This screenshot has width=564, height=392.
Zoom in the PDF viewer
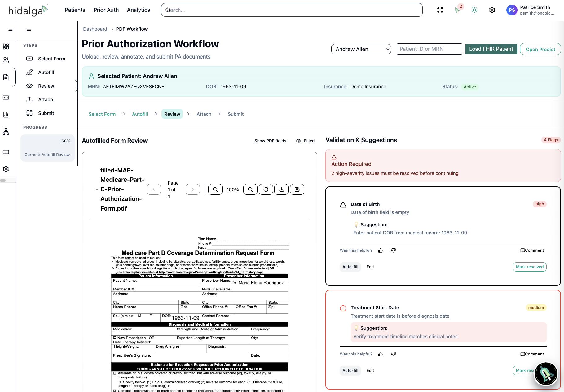pos(250,189)
